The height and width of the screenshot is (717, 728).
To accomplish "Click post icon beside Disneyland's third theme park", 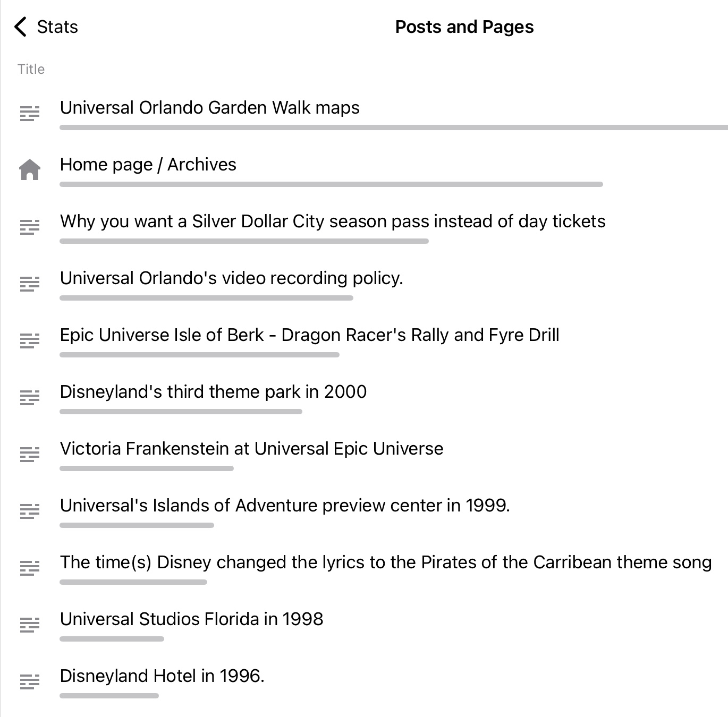I will (30, 397).
